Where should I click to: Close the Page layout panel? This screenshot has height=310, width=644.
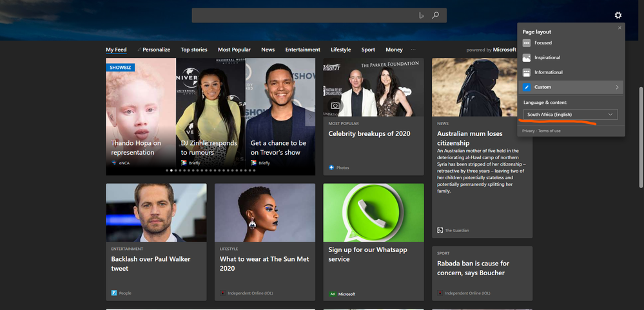[x=620, y=28]
